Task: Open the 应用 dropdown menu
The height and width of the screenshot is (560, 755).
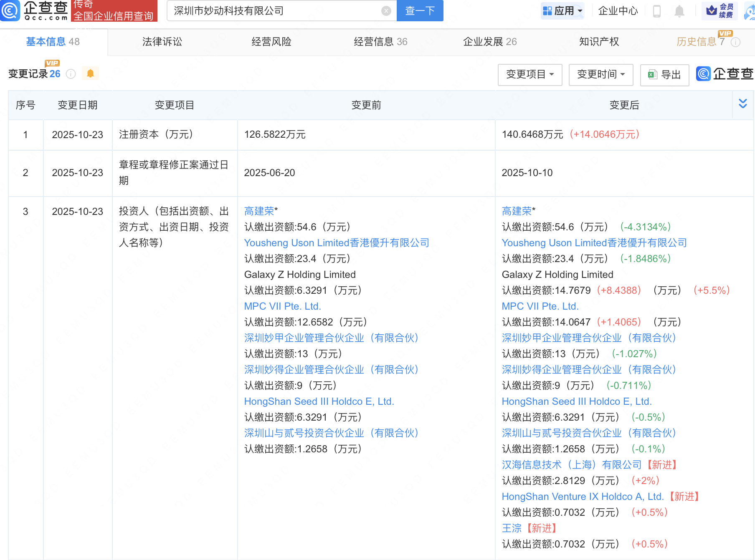Action: tap(562, 11)
